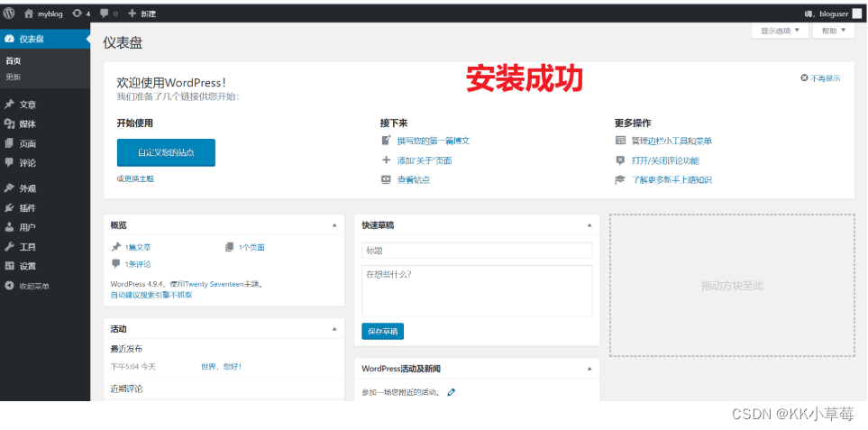
Task: Click the 外观 paintbrush icon in sidebar
Action: pyautogui.click(x=9, y=188)
